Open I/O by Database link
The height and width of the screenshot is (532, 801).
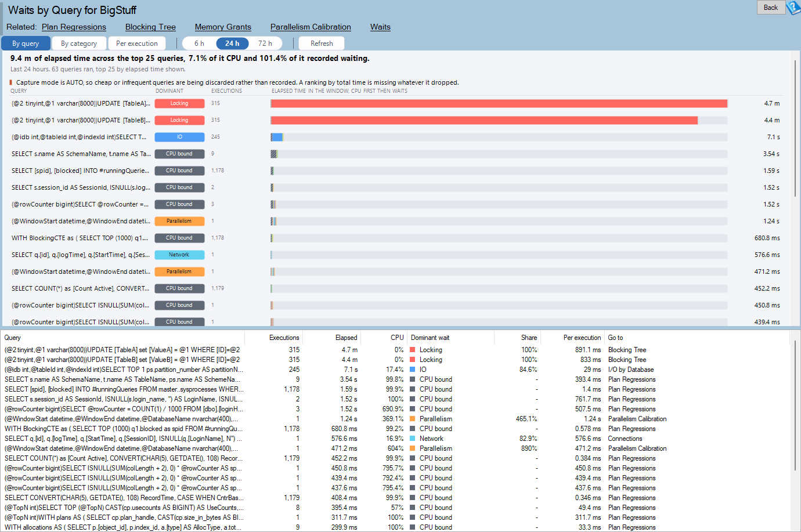coord(630,370)
